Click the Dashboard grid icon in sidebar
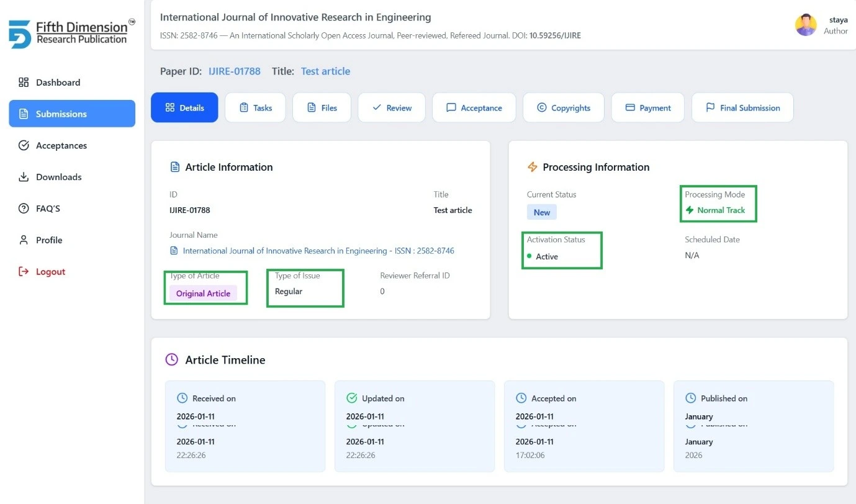The image size is (856, 504). 24,83
